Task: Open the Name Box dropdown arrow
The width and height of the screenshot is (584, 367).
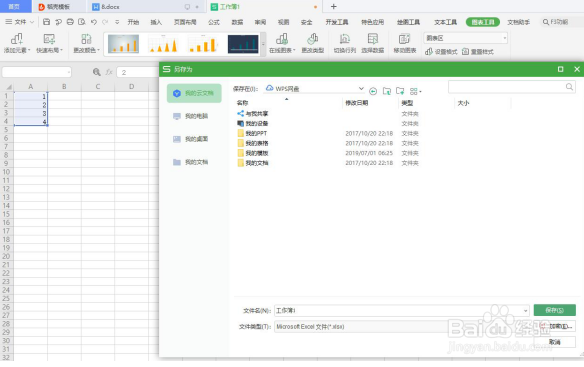Action: pyautogui.click(x=69, y=72)
